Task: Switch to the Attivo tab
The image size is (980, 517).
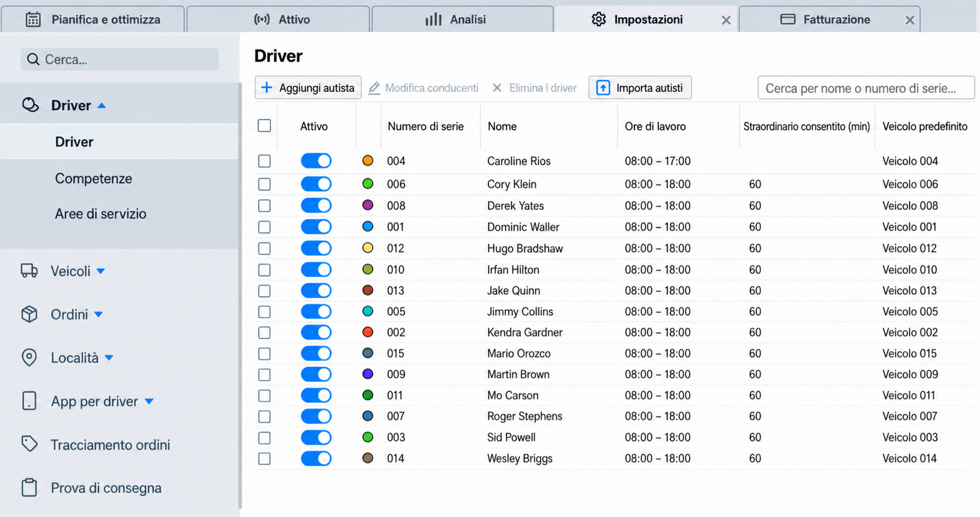Action: click(x=278, y=19)
